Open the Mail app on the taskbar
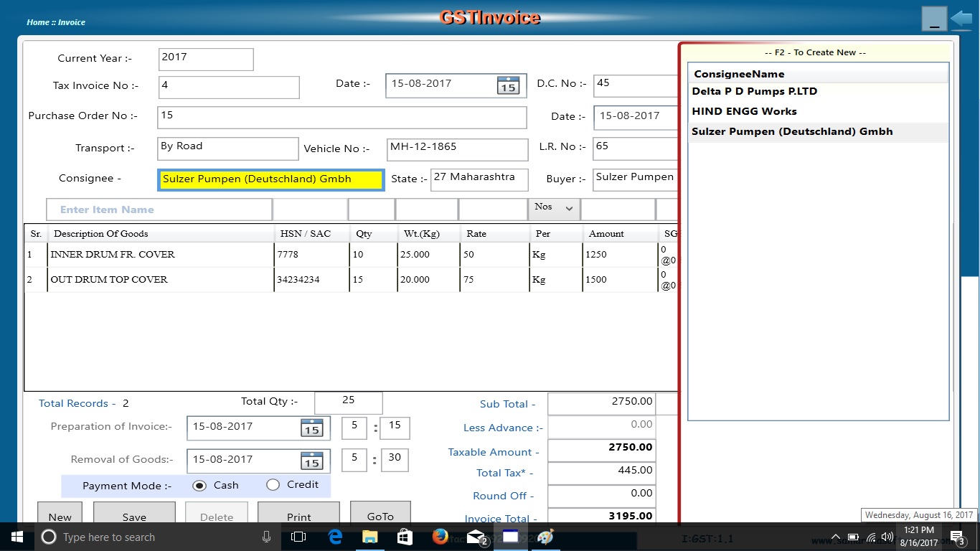980x551 pixels. [475, 537]
